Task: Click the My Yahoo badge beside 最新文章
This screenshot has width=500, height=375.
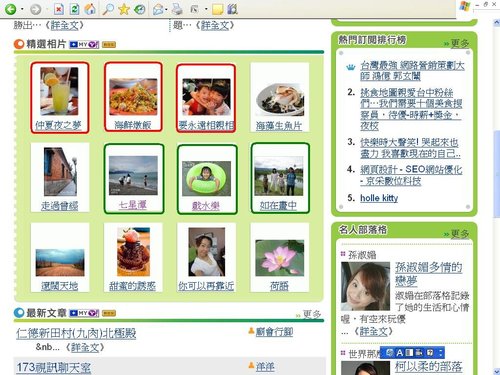Action: click(x=84, y=313)
